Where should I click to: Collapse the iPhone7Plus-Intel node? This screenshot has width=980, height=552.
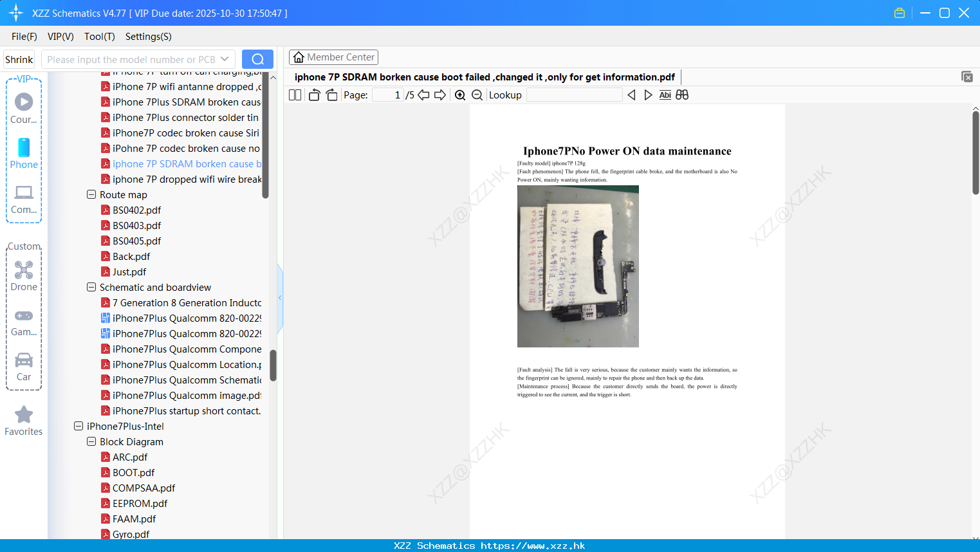click(79, 426)
